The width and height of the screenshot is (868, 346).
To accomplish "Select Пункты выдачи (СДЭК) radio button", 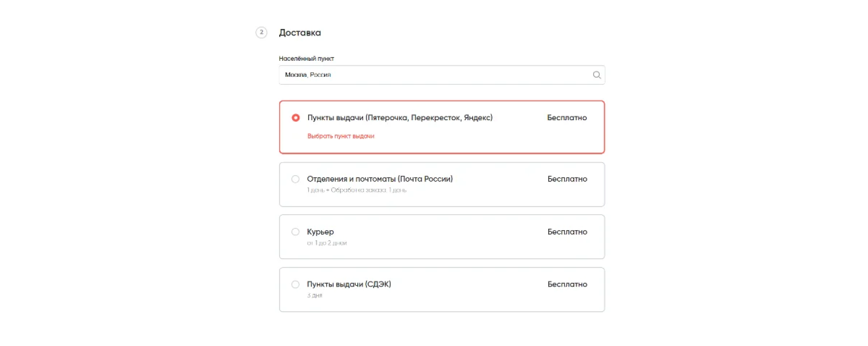I will click(x=296, y=284).
